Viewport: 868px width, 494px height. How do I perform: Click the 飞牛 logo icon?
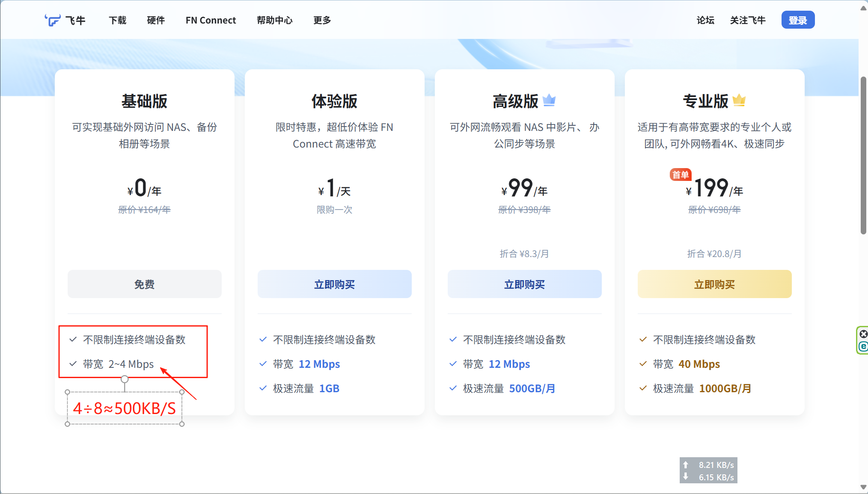click(x=53, y=20)
